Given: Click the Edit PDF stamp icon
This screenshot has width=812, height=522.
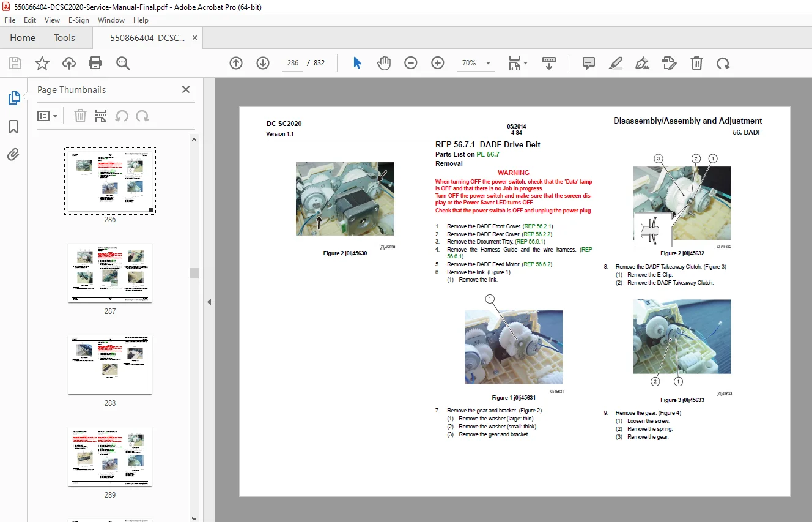Looking at the screenshot, I should pyautogui.click(x=670, y=63).
